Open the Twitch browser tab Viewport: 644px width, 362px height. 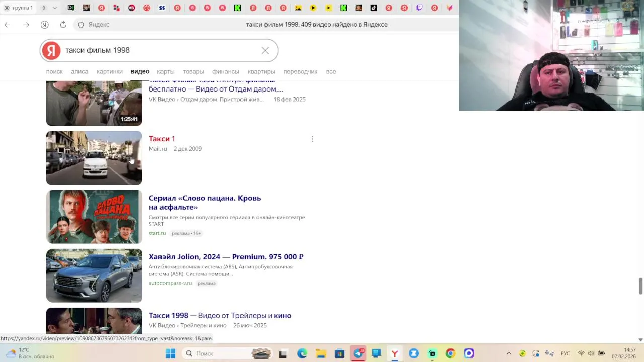pos(420,8)
